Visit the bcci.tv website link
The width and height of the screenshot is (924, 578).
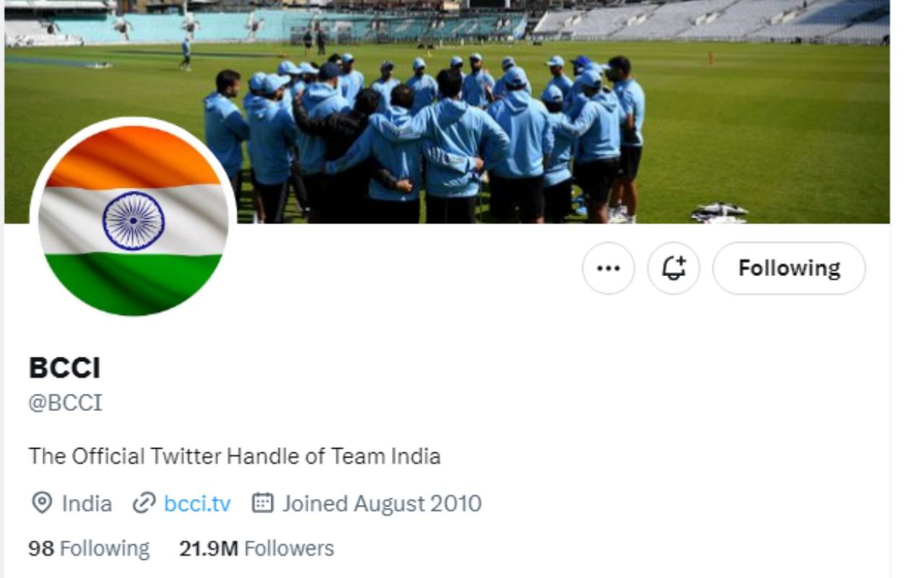click(197, 503)
